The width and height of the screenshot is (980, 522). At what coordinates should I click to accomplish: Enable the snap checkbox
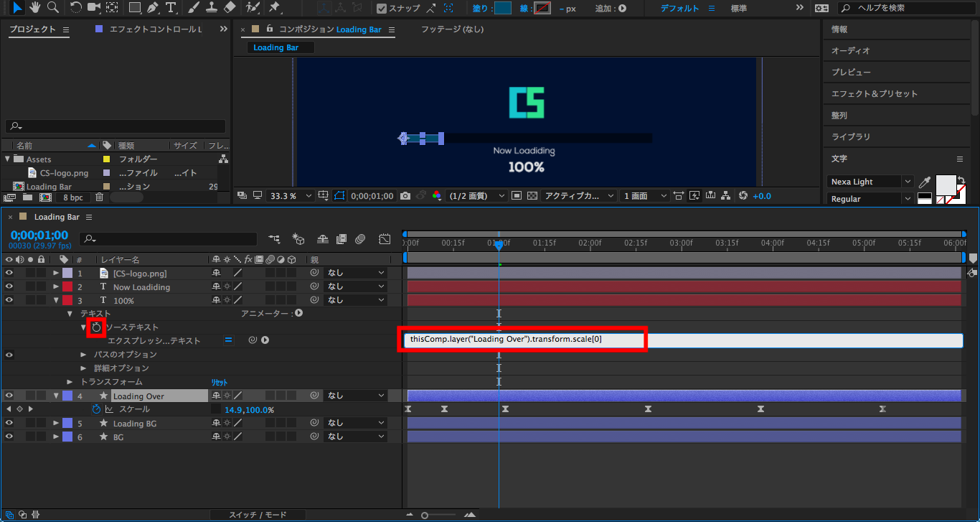pyautogui.click(x=382, y=9)
